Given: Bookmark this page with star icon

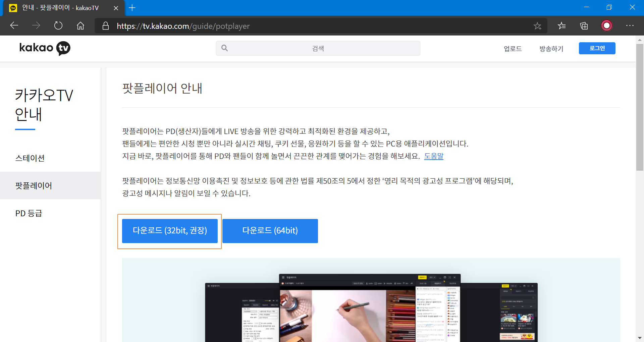Looking at the screenshot, I should pyautogui.click(x=537, y=26).
